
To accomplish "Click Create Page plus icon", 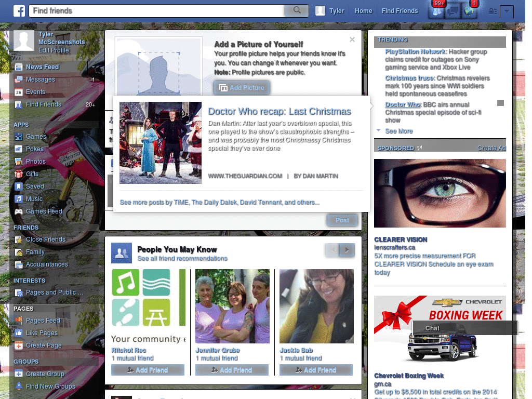I will (19, 345).
